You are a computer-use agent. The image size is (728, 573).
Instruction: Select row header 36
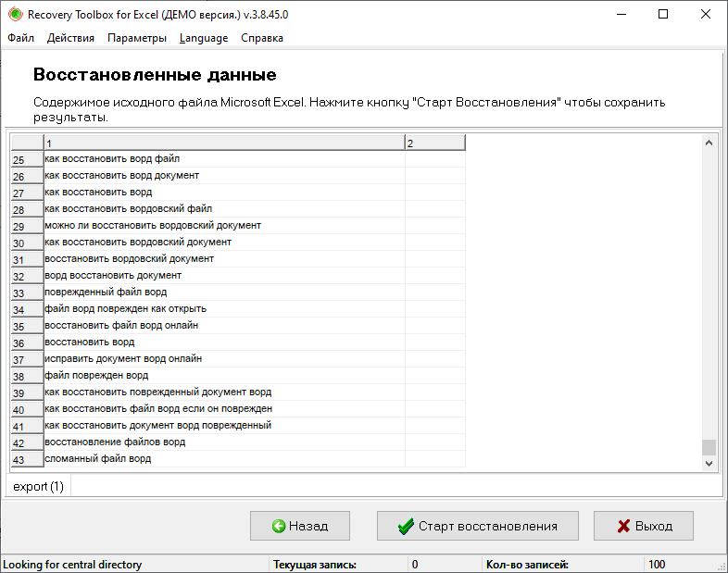click(27, 343)
